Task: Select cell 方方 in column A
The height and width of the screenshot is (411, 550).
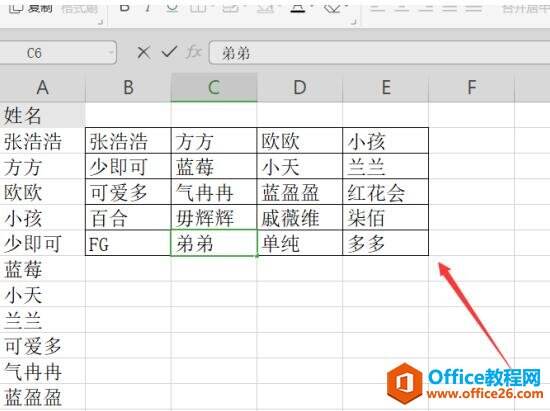Action: (x=42, y=166)
